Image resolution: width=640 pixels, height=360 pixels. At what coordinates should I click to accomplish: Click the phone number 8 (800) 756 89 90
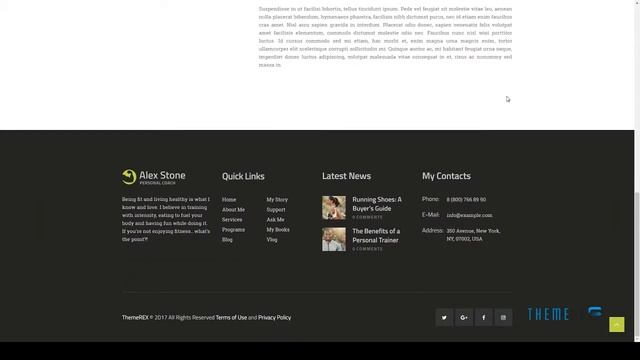coord(466,200)
